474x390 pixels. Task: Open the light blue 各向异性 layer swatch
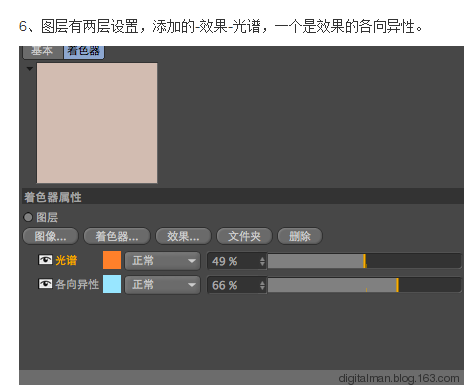point(112,284)
